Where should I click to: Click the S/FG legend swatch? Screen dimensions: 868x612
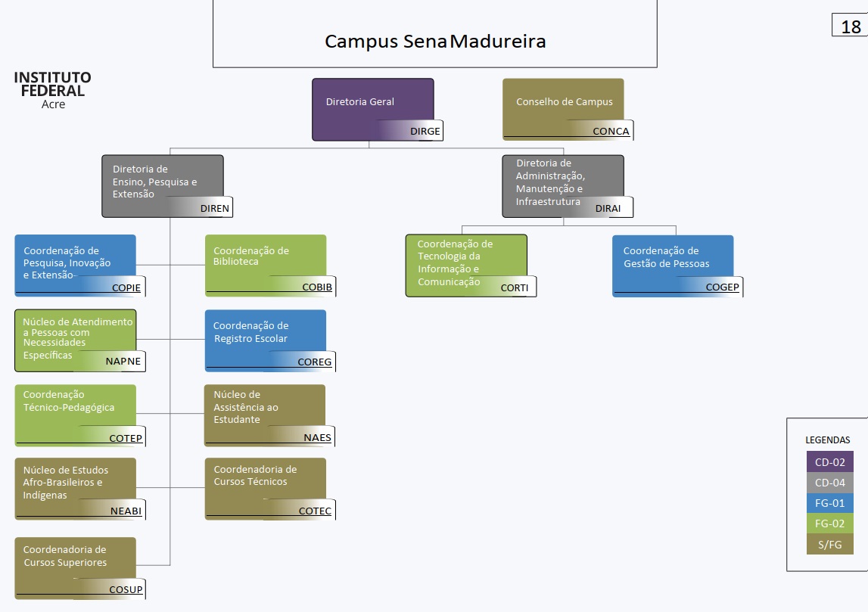(x=829, y=545)
